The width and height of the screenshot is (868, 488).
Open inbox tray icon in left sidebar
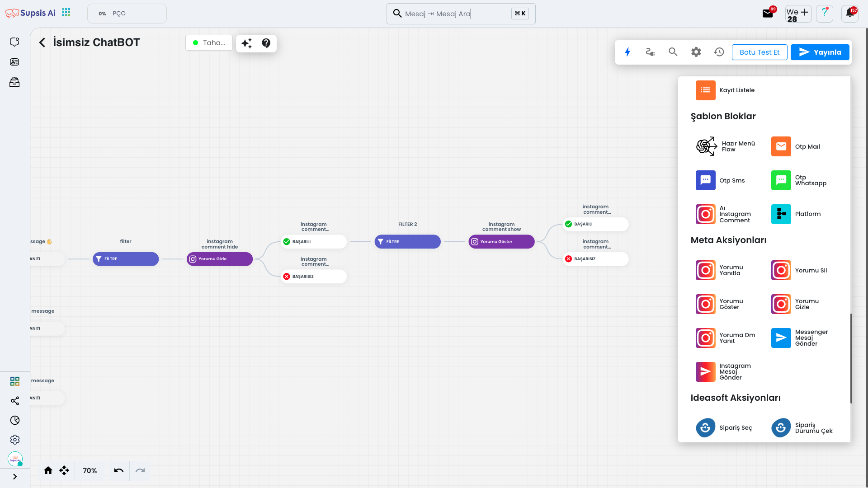pos(14,82)
